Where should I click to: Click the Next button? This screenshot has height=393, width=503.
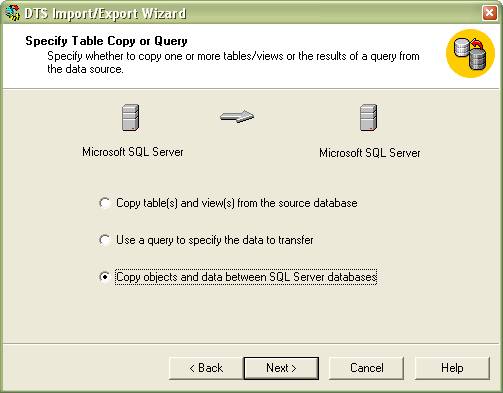tap(281, 368)
